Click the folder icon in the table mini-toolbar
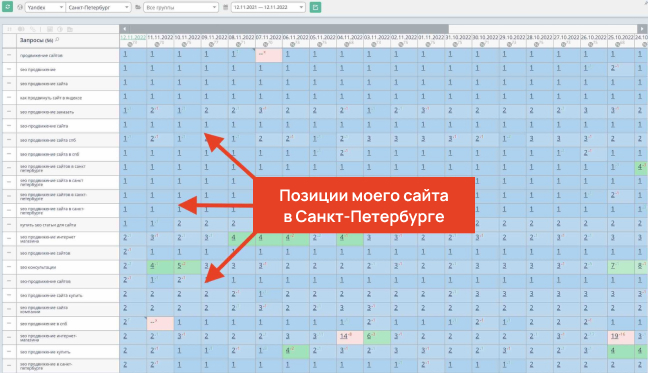Screen dimensions: 648x373 70,29
